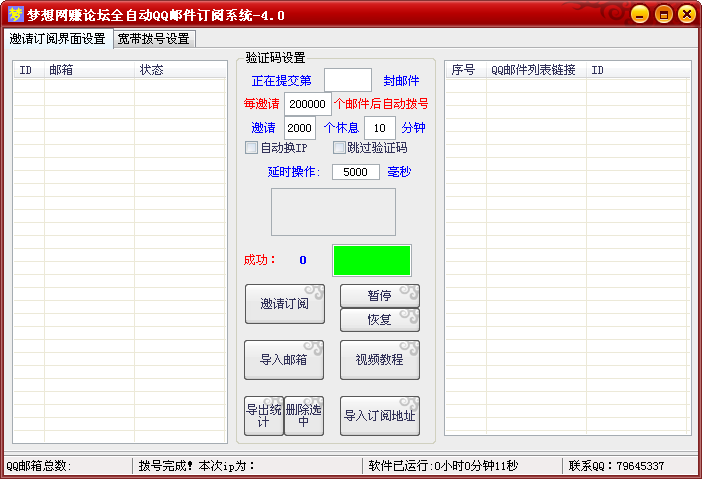Click the 状态 column header
This screenshot has height=479, width=702.
click(180, 70)
